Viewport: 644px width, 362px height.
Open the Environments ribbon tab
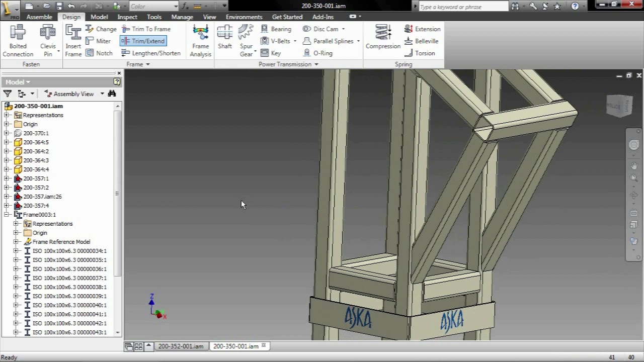pyautogui.click(x=244, y=17)
